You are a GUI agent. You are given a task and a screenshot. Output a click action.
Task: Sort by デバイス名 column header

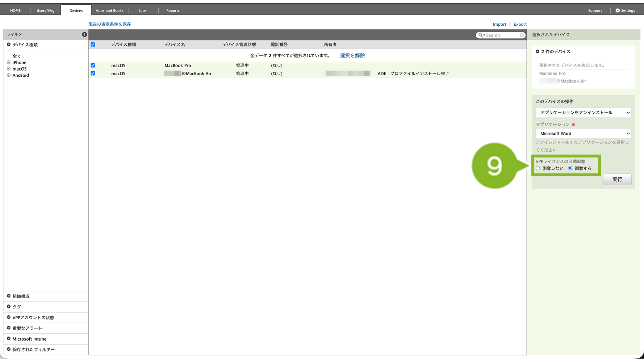tap(175, 45)
